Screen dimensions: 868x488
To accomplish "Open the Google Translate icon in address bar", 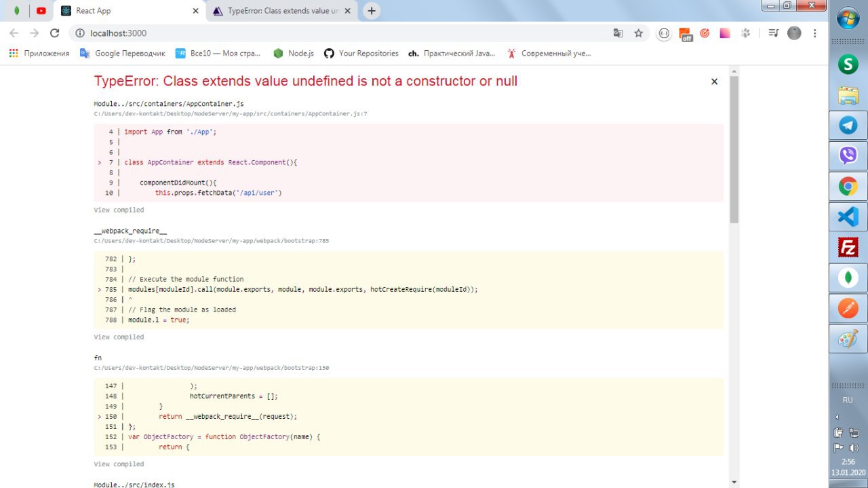I will (x=618, y=33).
